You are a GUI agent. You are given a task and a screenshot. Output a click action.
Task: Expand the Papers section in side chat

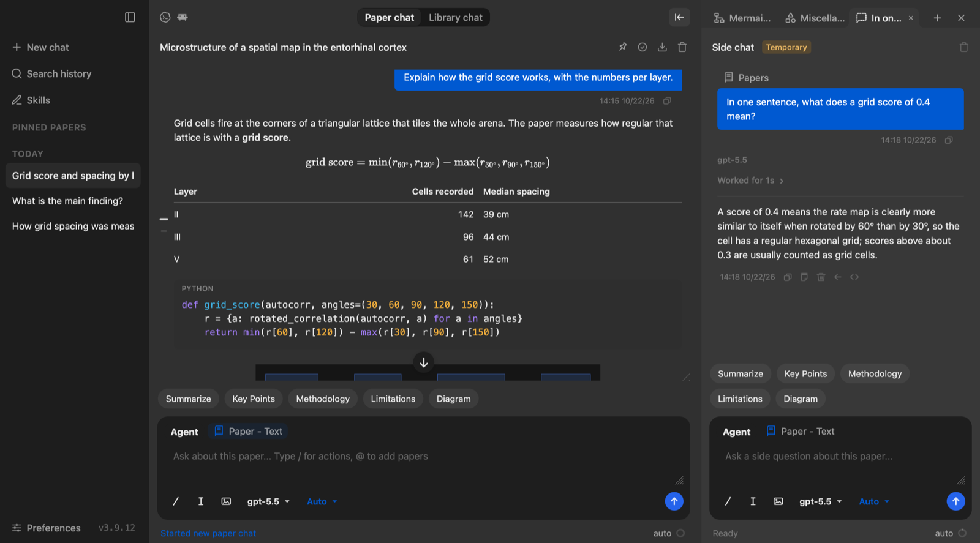tap(747, 78)
